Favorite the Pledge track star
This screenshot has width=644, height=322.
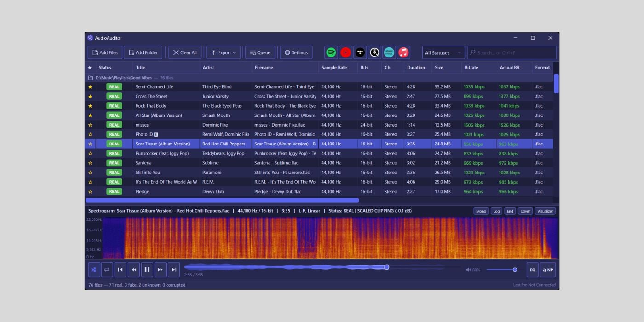click(90, 192)
